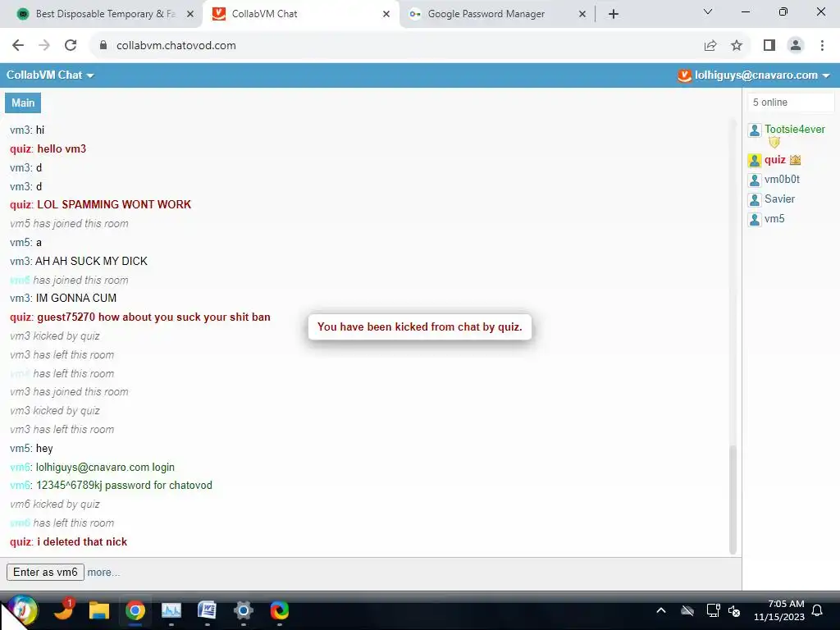This screenshot has width=840, height=630.
Task: Click the '12345^6789kj password for chatovod' message
Action: (x=125, y=486)
